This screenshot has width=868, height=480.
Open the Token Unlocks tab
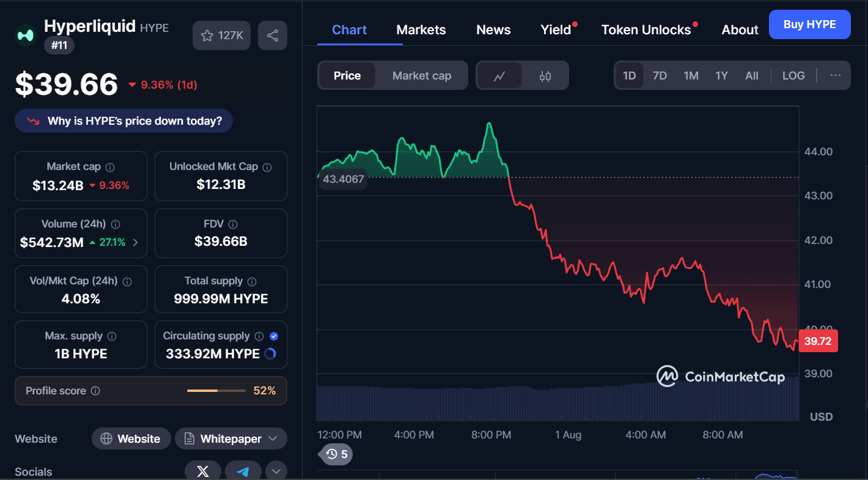646,30
